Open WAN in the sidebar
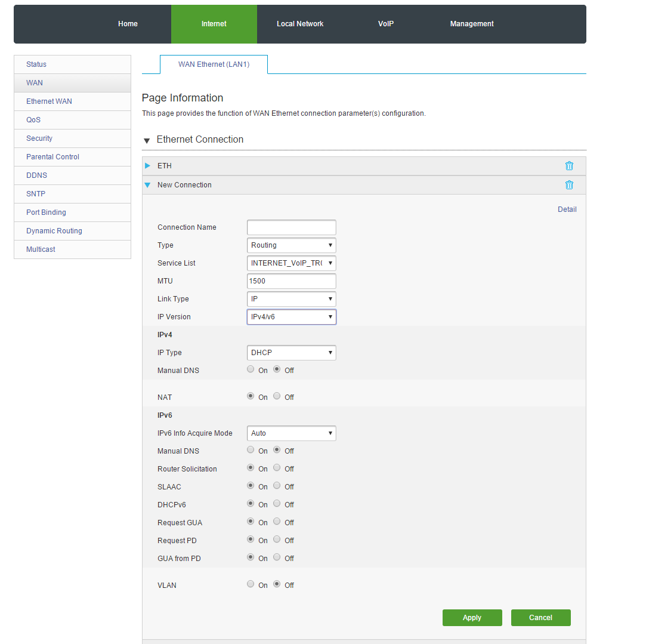 [73, 83]
